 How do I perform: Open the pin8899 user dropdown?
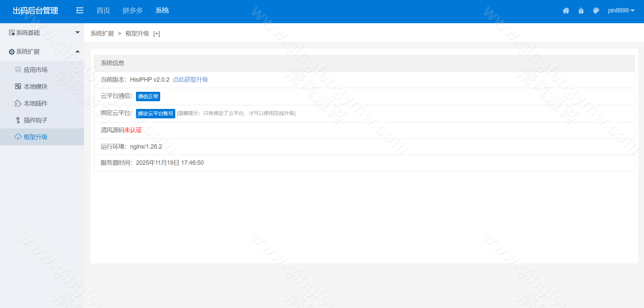[621, 11]
